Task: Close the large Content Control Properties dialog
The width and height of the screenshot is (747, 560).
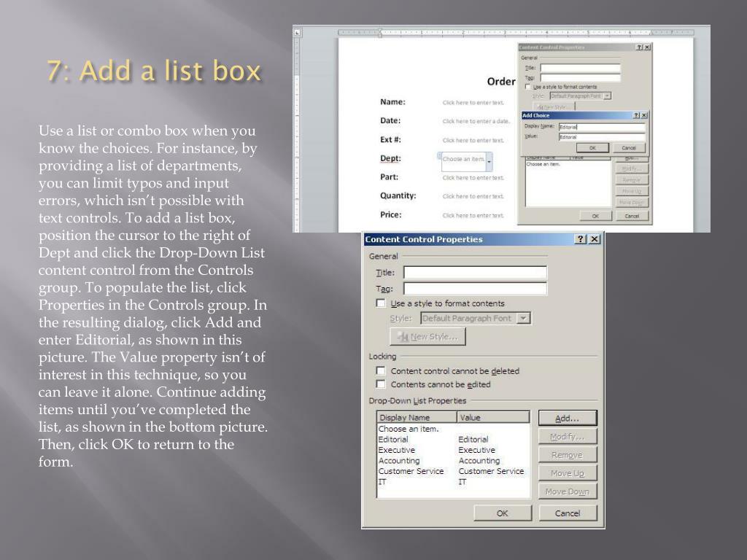Action: point(594,239)
